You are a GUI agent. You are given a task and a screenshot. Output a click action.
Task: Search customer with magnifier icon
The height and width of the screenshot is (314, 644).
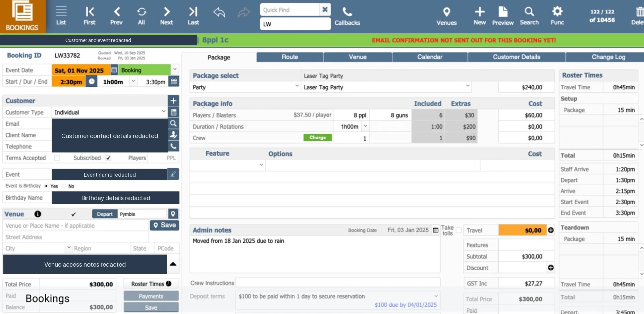[173, 123]
